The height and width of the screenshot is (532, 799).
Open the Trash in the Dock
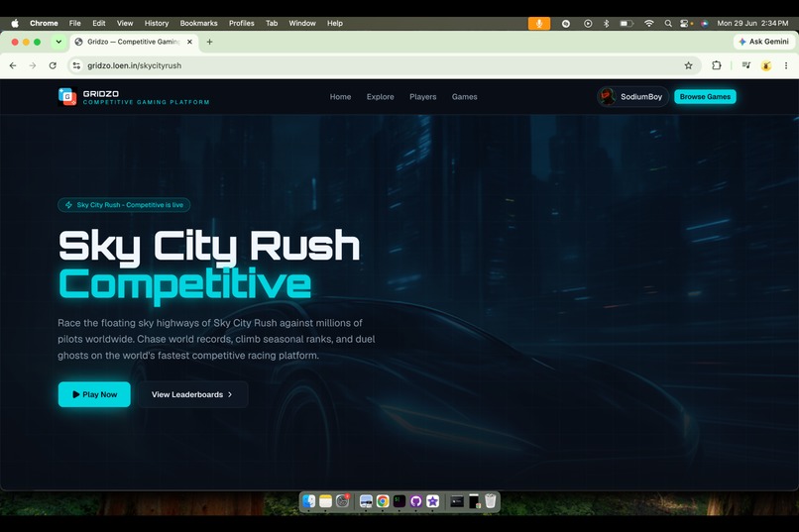click(490, 501)
